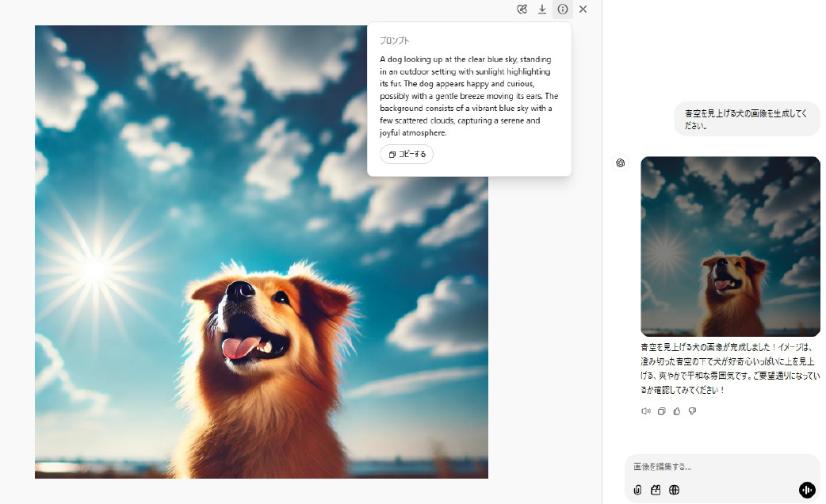Open the dog image thumbnail in chat
This screenshot has width=826, height=504.
pyautogui.click(x=730, y=246)
